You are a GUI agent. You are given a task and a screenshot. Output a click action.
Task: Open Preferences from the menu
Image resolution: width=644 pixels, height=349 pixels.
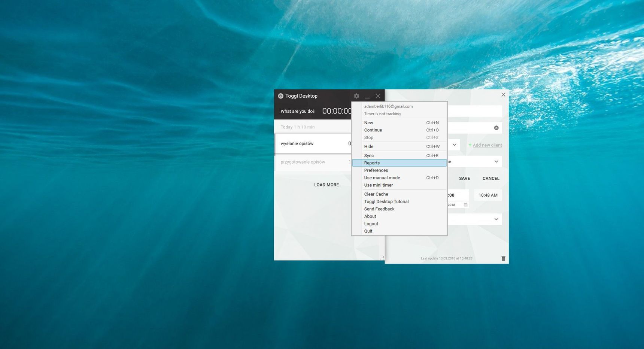[x=400, y=170]
